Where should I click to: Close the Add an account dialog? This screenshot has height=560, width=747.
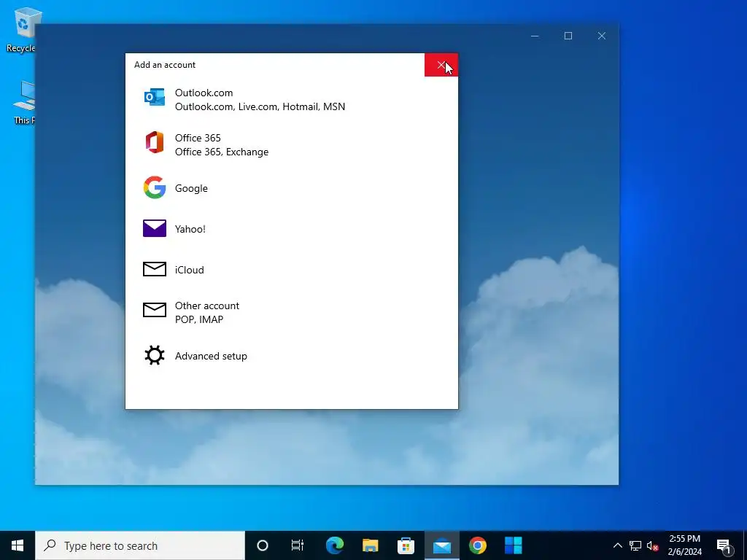[x=441, y=65]
